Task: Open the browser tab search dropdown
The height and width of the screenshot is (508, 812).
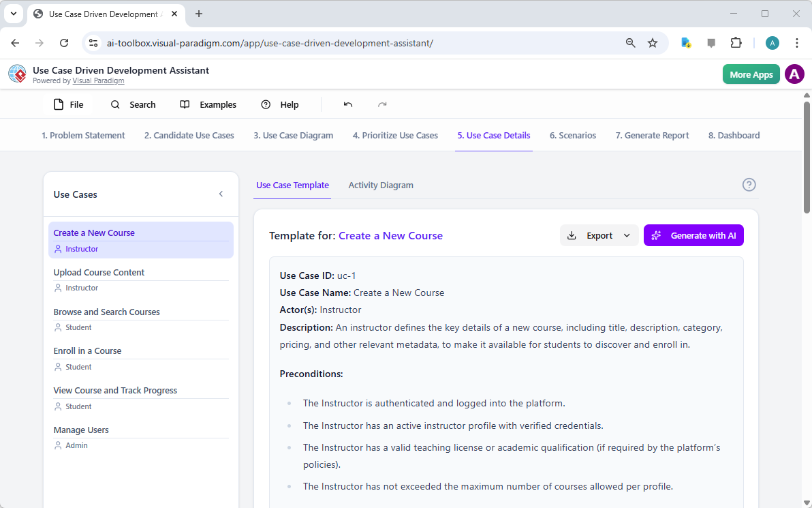Action: point(13,14)
